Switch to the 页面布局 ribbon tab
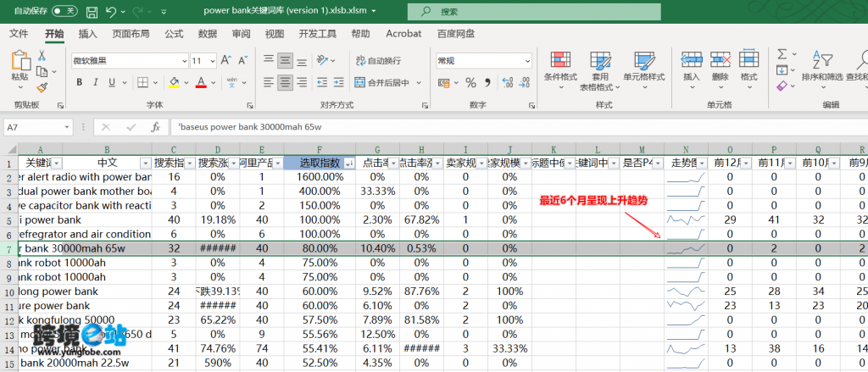The width and height of the screenshot is (868, 372). click(x=131, y=34)
